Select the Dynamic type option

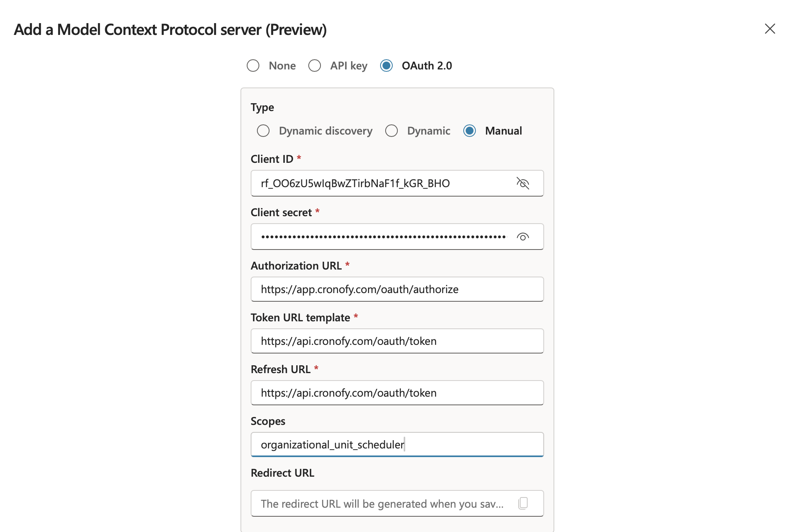click(392, 131)
